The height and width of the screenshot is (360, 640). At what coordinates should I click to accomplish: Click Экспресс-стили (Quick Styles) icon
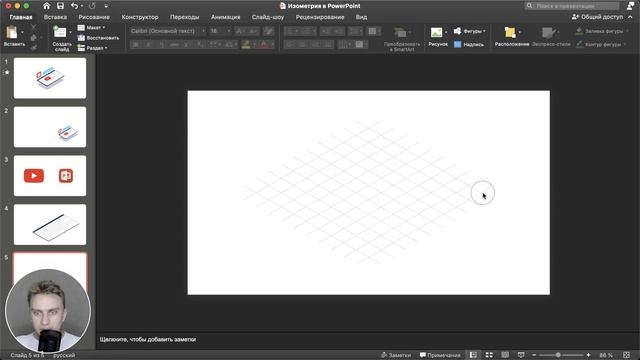tap(549, 33)
